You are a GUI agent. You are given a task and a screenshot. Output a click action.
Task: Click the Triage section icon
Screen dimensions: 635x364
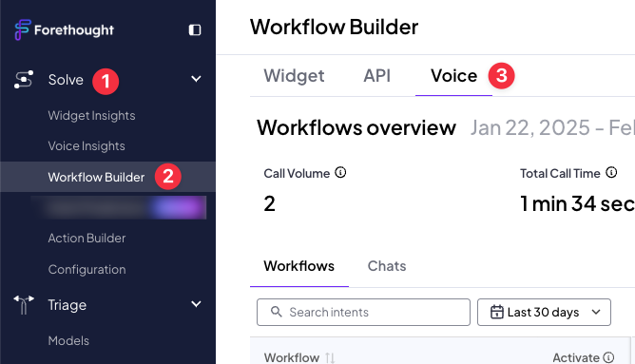pos(24,305)
